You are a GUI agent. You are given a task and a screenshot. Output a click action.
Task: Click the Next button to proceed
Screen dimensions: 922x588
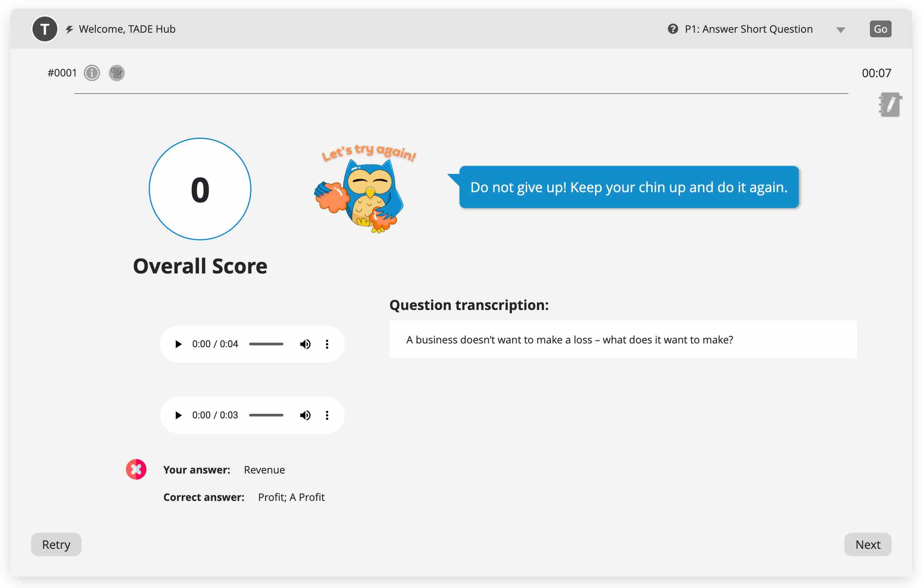[x=868, y=544]
